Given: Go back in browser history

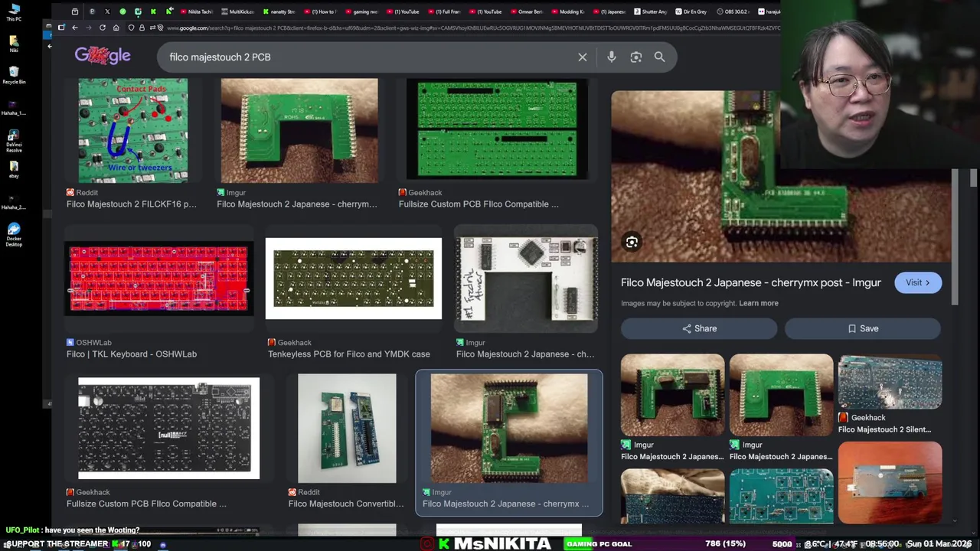Looking at the screenshot, I should 75,28.
